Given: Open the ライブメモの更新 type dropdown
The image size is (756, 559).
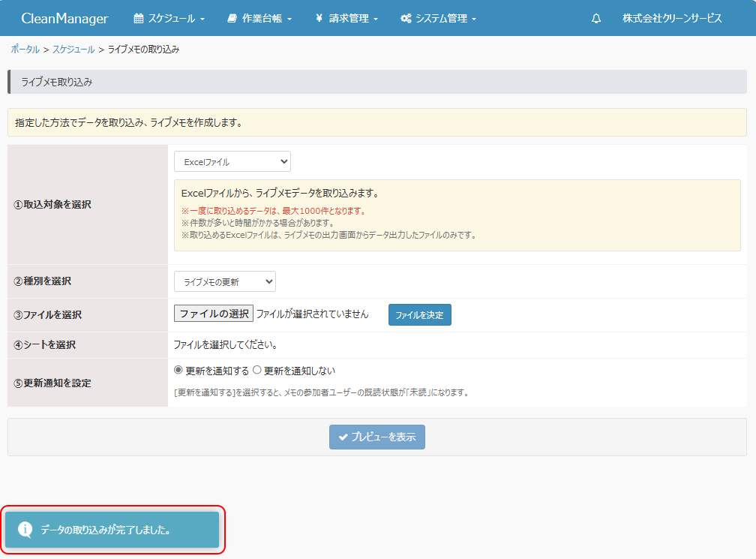Looking at the screenshot, I should (225, 281).
